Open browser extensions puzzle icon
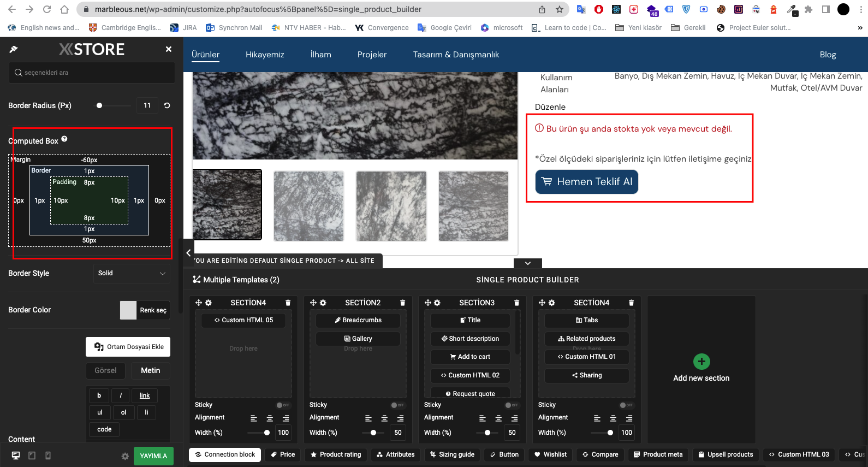The image size is (868, 467). [808, 9]
